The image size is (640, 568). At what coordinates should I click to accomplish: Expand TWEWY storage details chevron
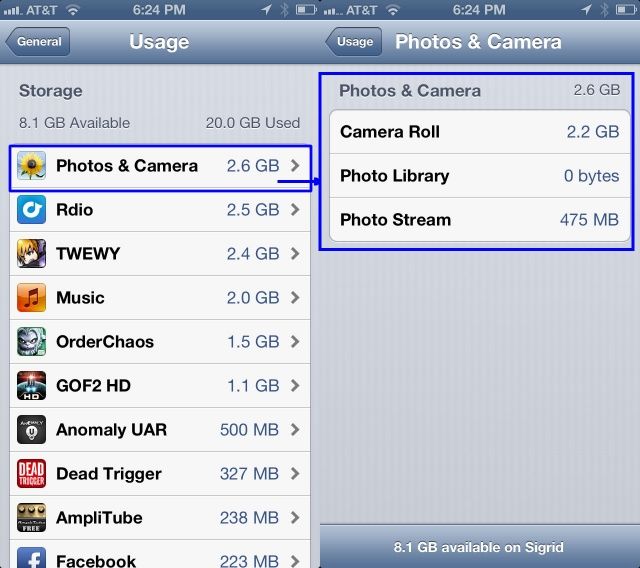[x=295, y=254]
